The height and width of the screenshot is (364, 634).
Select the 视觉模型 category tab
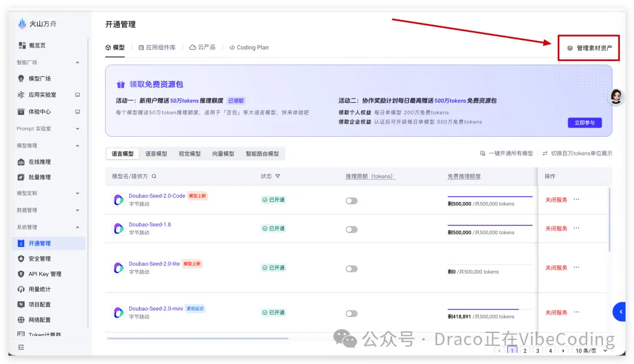coord(190,154)
